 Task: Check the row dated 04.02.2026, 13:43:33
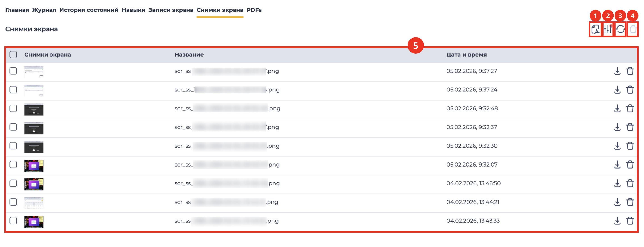tap(13, 221)
